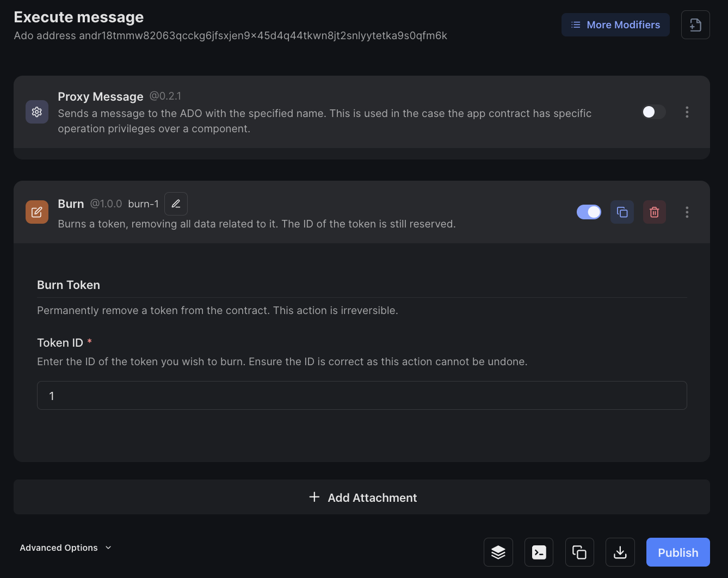Expand Advanced Options
Viewport: 728px width, 578px height.
click(65, 548)
